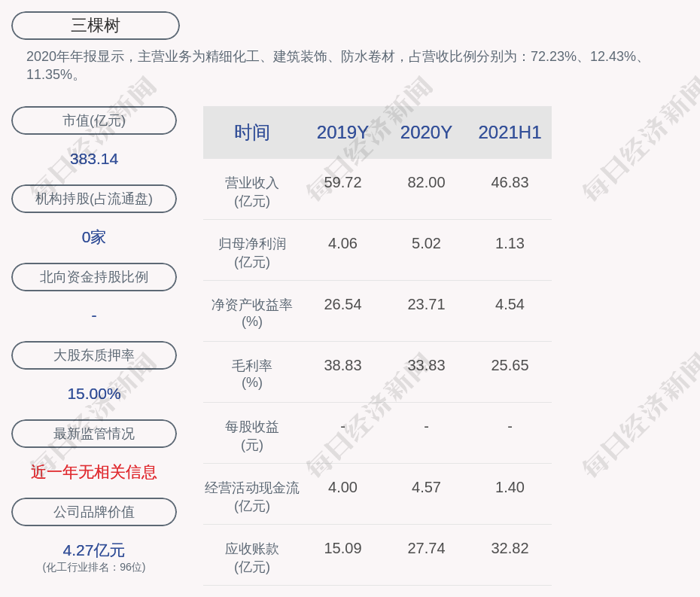Screen dimensions: 700x597
Task: Click the 归母净利润(亿元) row label
Action: (x=252, y=253)
